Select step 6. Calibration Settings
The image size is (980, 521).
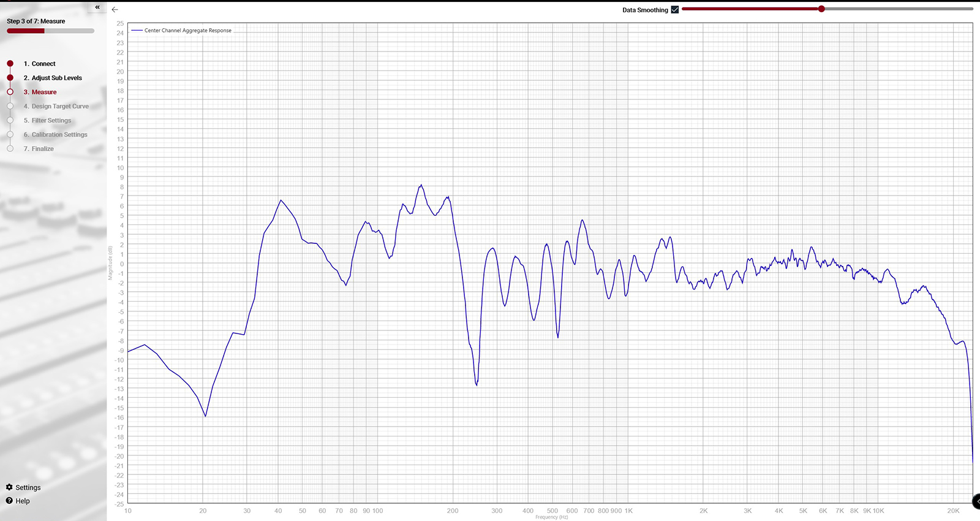click(55, 134)
